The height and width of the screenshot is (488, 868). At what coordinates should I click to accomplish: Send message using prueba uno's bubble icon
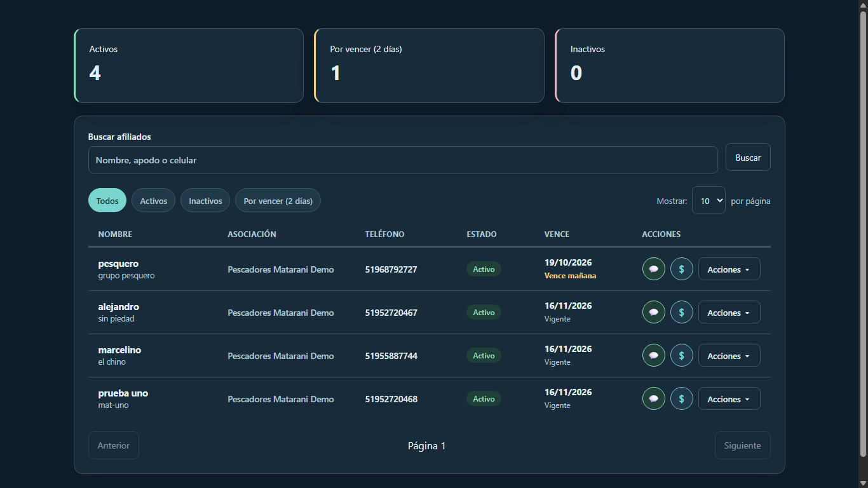pyautogui.click(x=654, y=398)
